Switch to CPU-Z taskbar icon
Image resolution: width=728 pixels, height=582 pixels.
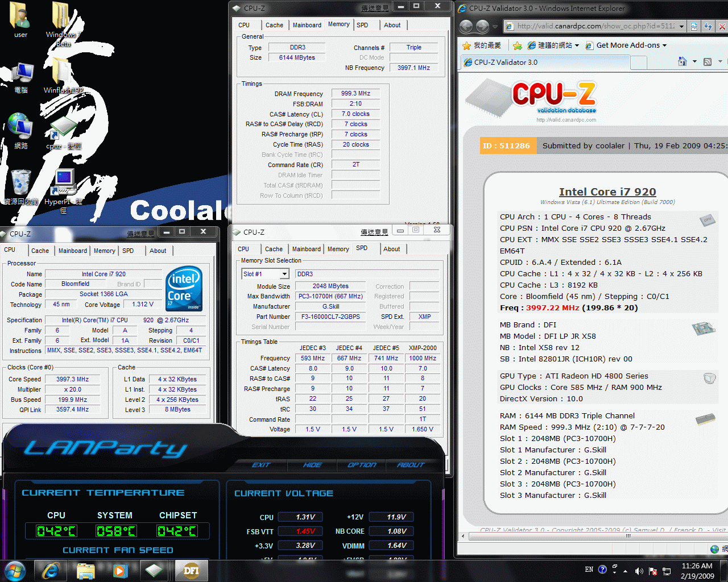point(155,571)
